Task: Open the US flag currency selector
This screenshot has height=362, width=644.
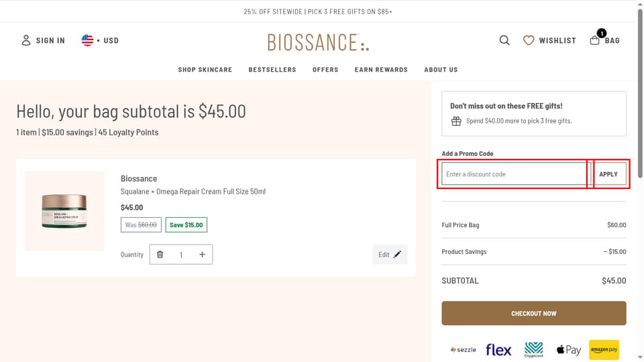Action: (x=87, y=40)
